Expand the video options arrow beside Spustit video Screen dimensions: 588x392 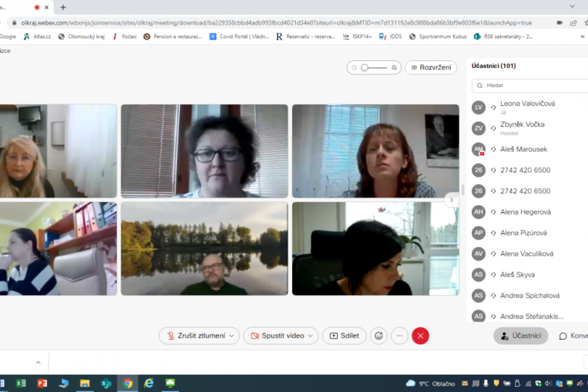coord(311,336)
